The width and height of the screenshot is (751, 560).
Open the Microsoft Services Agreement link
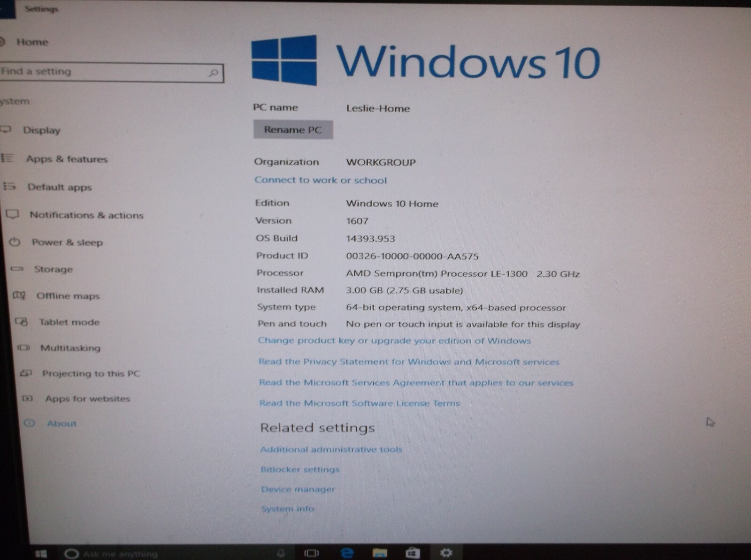coord(416,383)
